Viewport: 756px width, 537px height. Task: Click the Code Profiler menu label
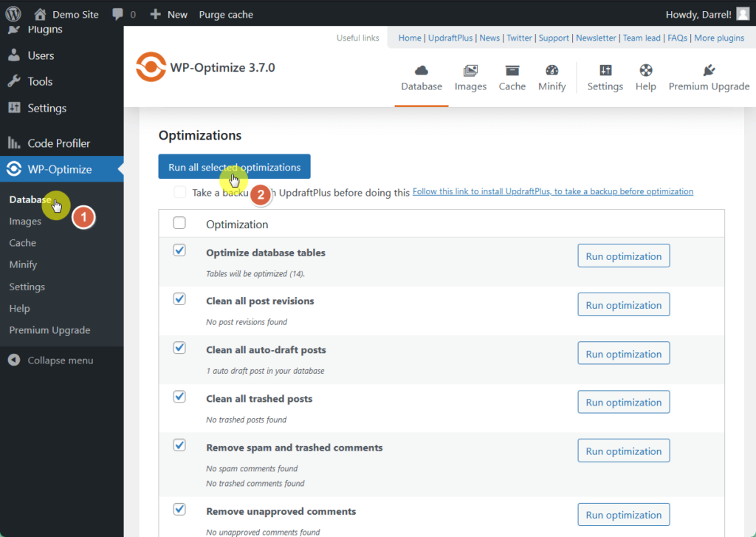point(59,143)
